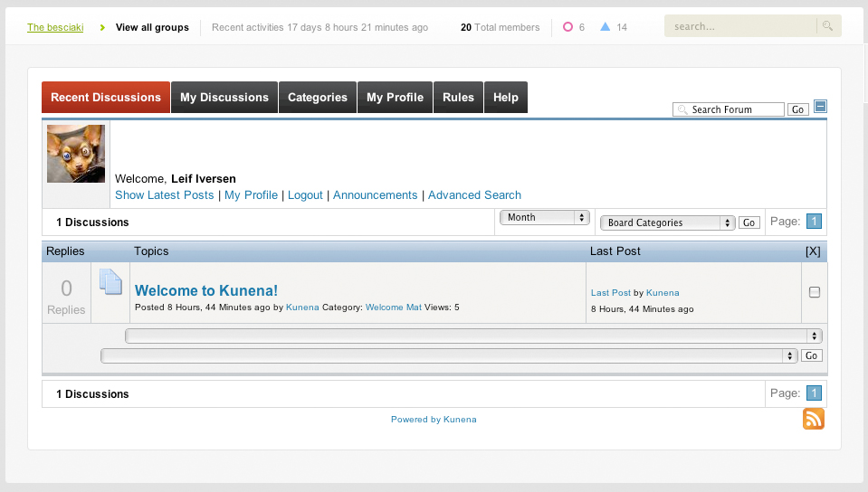Click the orange RSS feed icon
The width and height of the screenshot is (868, 492).
point(813,419)
